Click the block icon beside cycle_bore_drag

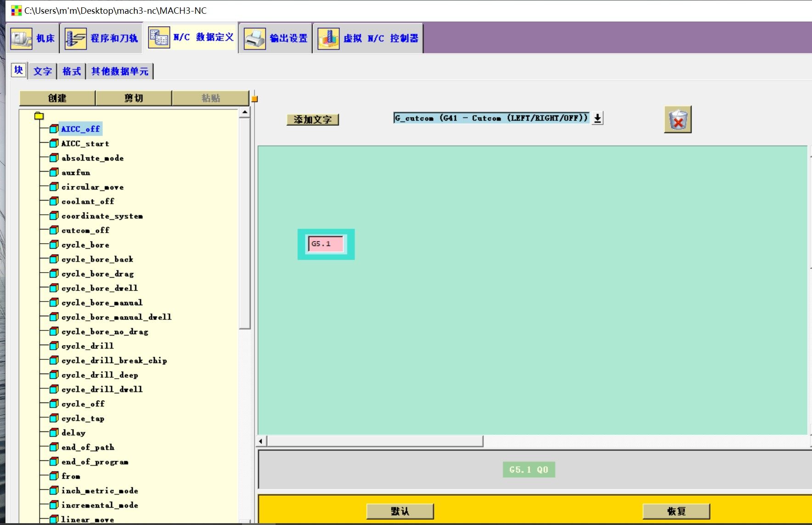pyautogui.click(x=54, y=274)
